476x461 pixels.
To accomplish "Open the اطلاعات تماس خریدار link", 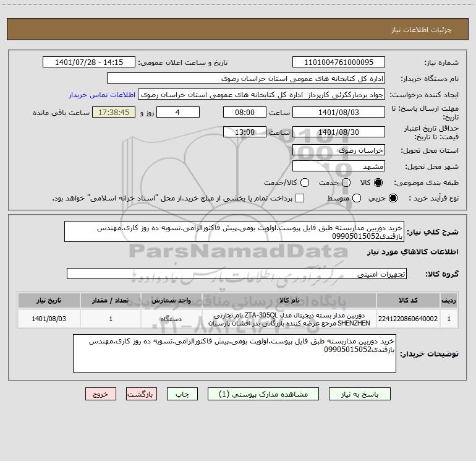I will click(x=102, y=95).
